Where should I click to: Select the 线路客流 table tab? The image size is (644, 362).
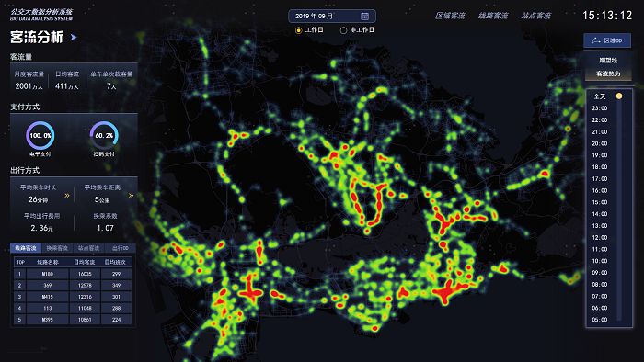pos(26,248)
